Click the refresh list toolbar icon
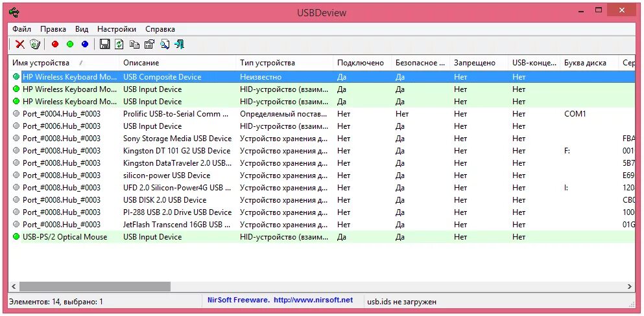Viewport: 644px width, 316px height. pyautogui.click(x=119, y=44)
